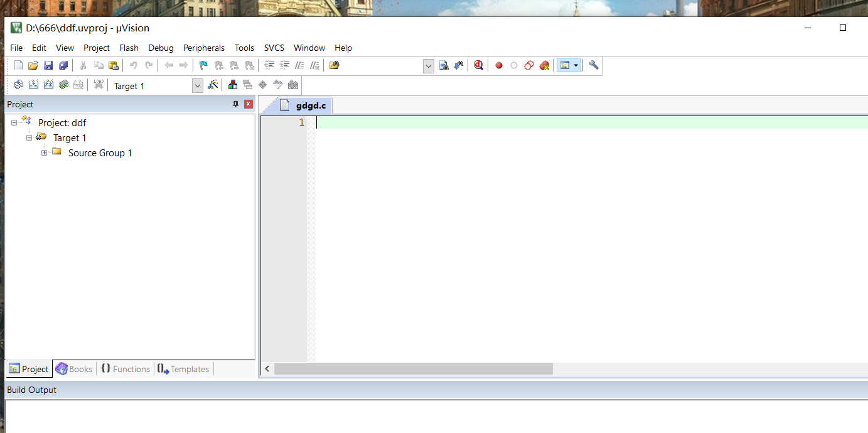The width and height of the screenshot is (868, 433).
Task: Open the SVCS menu
Action: pos(274,48)
